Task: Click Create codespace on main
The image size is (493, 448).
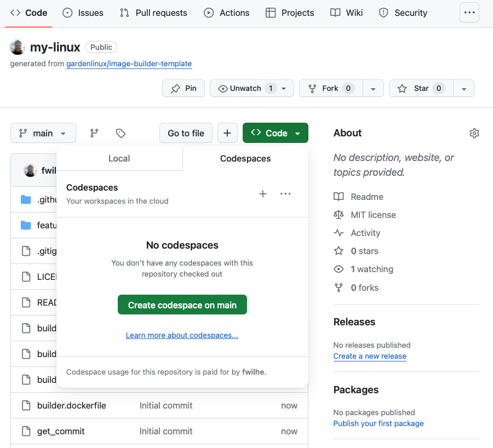Action: [x=182, y=305]
